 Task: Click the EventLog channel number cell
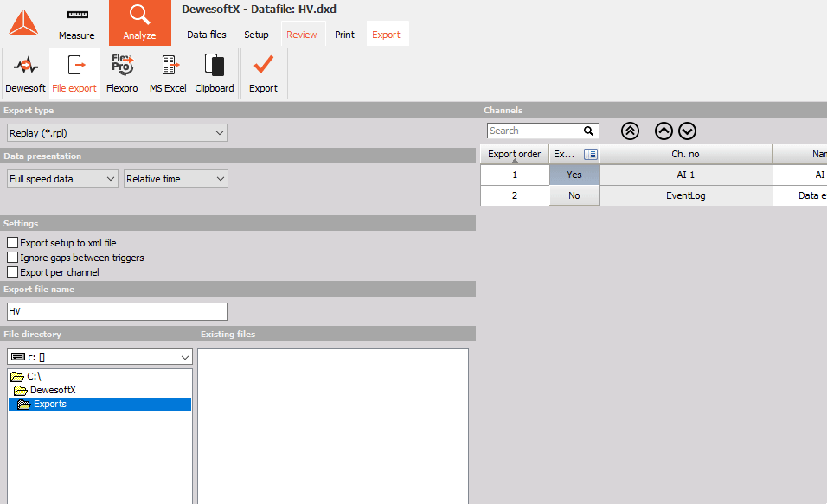coord(686,195)
